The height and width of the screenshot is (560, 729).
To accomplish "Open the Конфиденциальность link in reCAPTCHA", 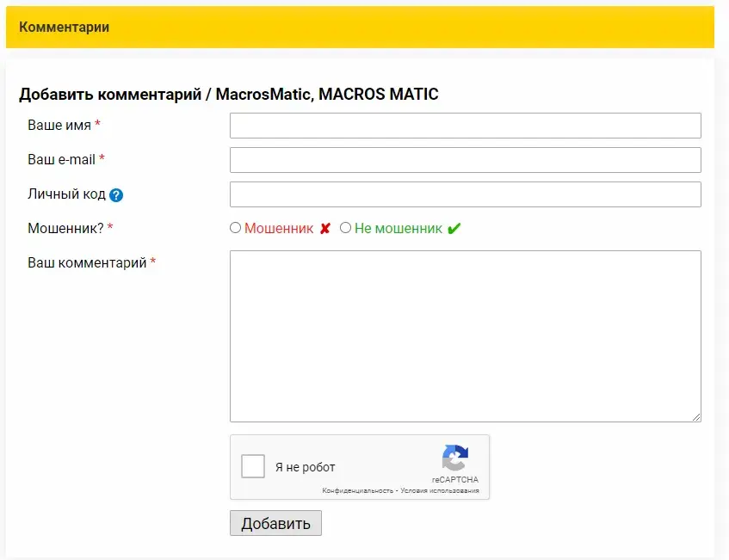I will pyautogui.click(x=357, y=491).
